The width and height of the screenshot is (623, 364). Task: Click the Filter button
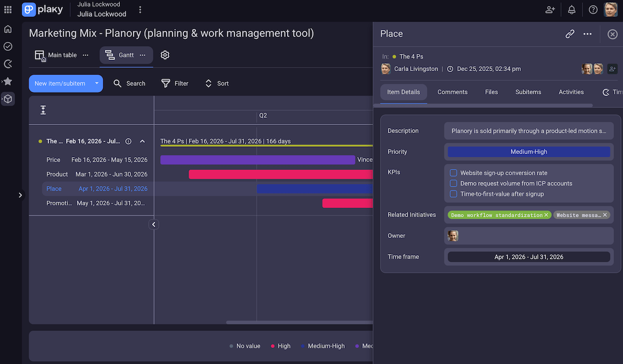(175, 83)
